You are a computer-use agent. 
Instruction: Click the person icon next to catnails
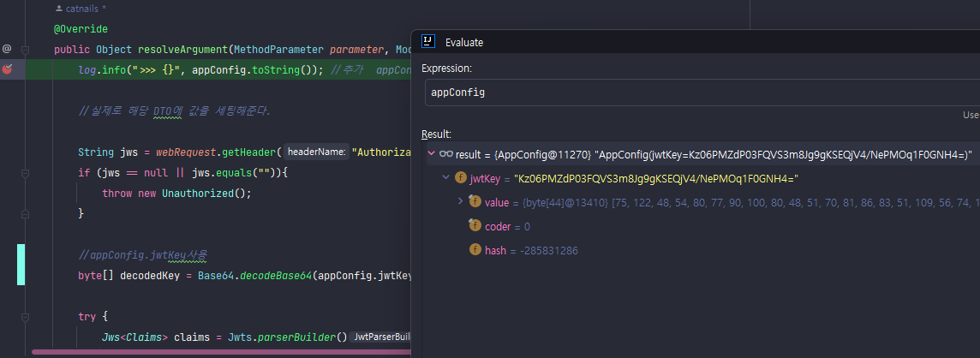[59, 9]
